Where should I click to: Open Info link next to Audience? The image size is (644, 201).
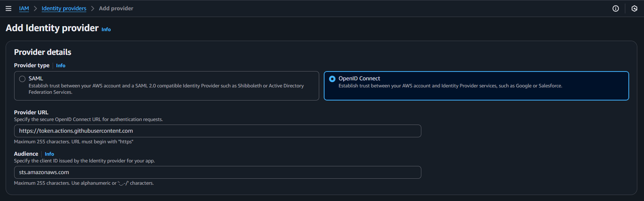coord(49,154)
